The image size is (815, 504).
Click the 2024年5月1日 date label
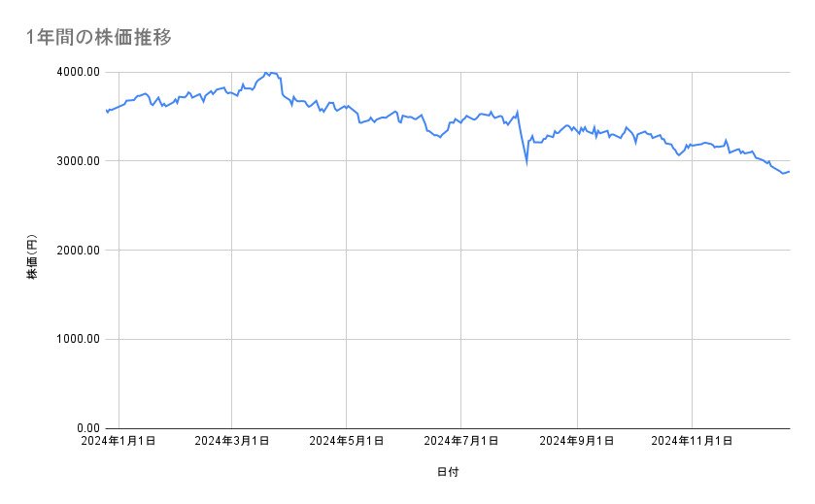tap(346, 441)
